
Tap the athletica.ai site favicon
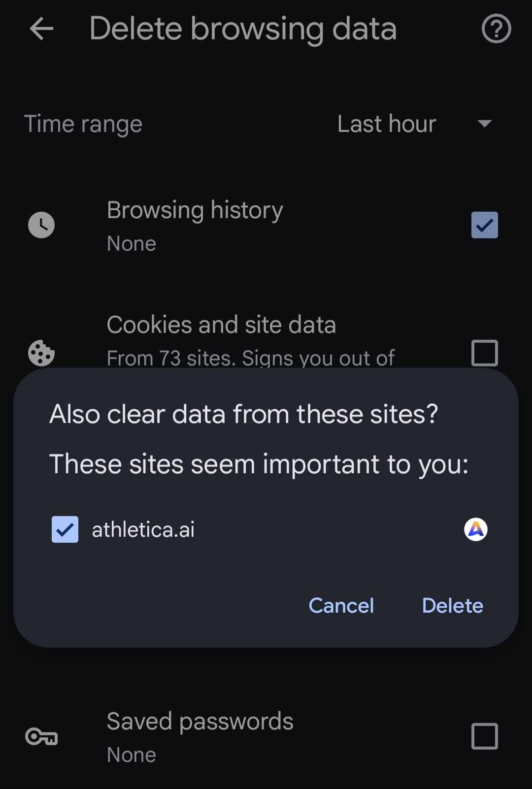click(x=475, y=529)
